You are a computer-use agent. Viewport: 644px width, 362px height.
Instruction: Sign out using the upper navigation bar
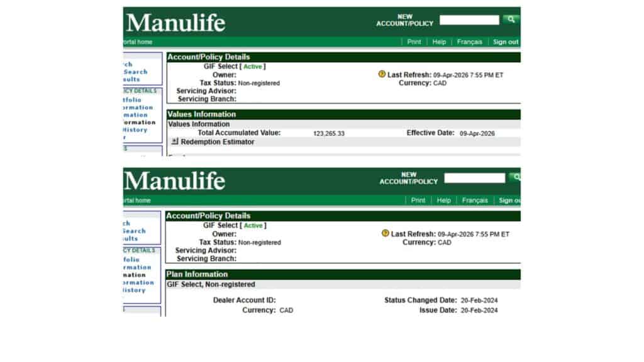point(505,42)
